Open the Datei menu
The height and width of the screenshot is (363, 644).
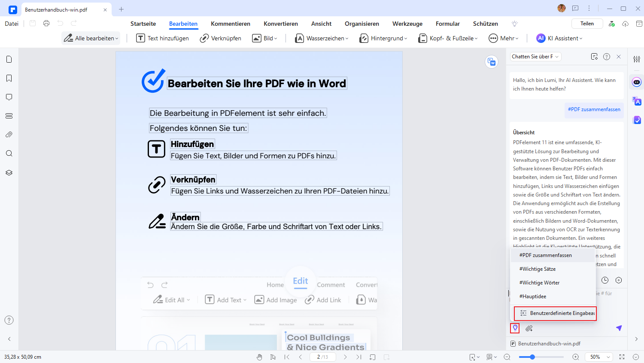point(12,24)
